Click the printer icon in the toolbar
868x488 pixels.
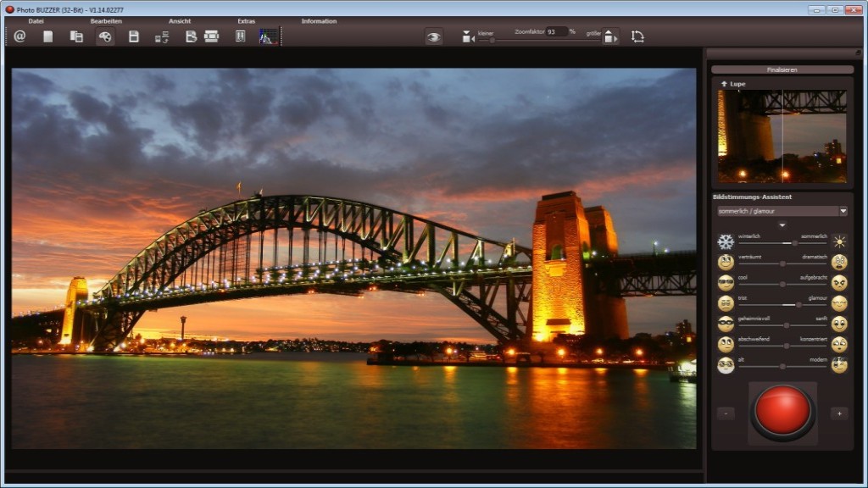point(209,36)
